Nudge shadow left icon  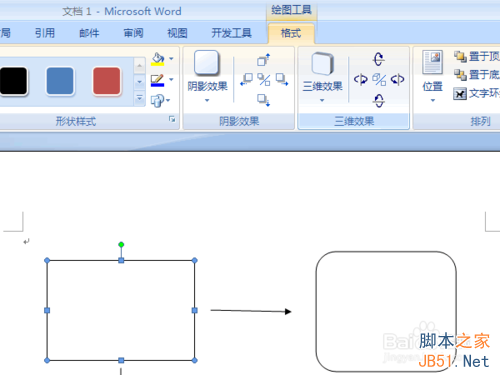pyautogui.click(x=247, y=80)
